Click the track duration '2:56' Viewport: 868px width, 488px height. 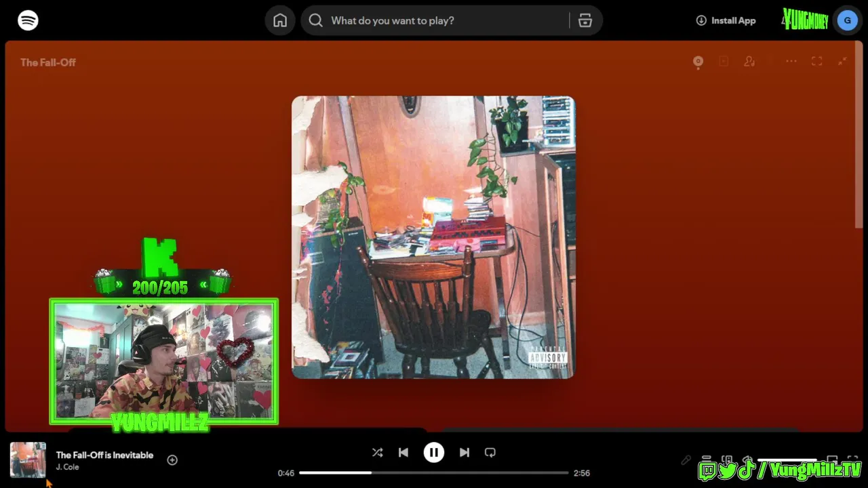coord(582,473)
